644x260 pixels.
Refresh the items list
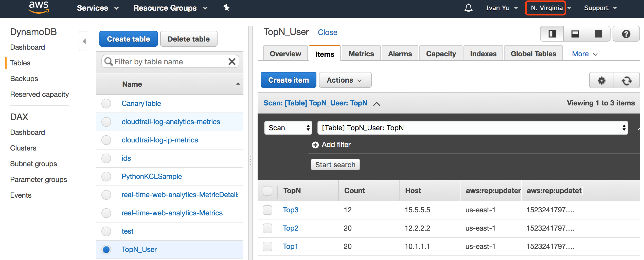[627, 80]
